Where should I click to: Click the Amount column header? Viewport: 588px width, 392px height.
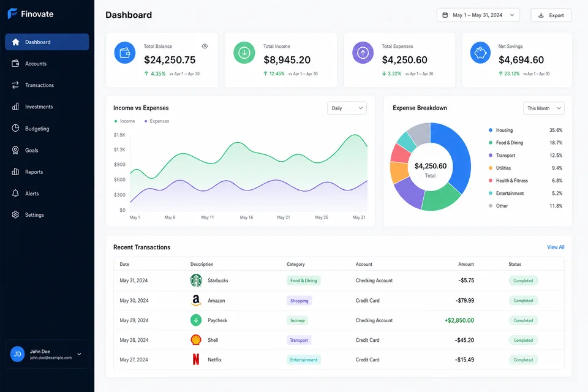[x=466, y=264]
